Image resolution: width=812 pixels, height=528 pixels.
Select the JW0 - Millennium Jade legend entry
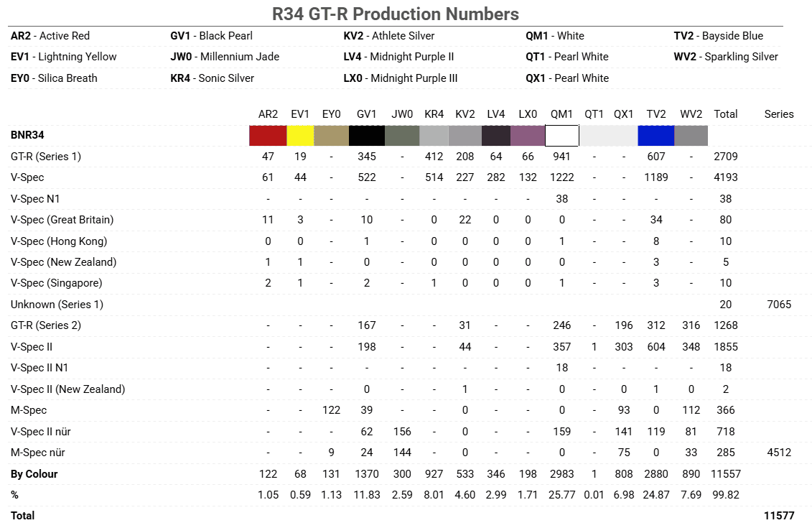point(225,57)
